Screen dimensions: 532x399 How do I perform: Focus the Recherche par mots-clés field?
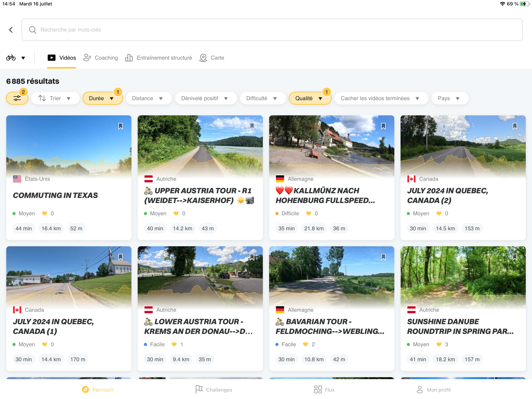pyautogui.click(x=272, y=30)
